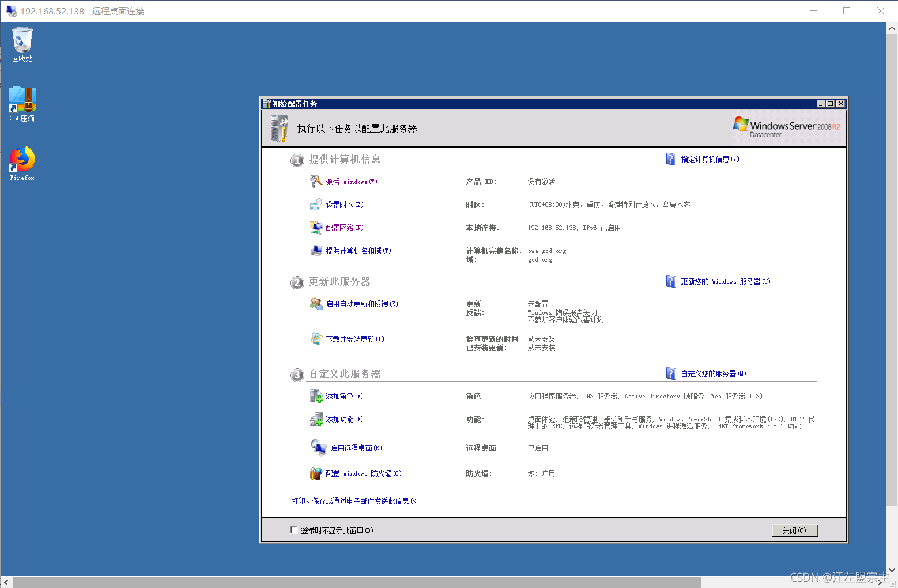Click the 配置网络 icon
The width and height of the screenshot is (898, 588).
point(316,227)
